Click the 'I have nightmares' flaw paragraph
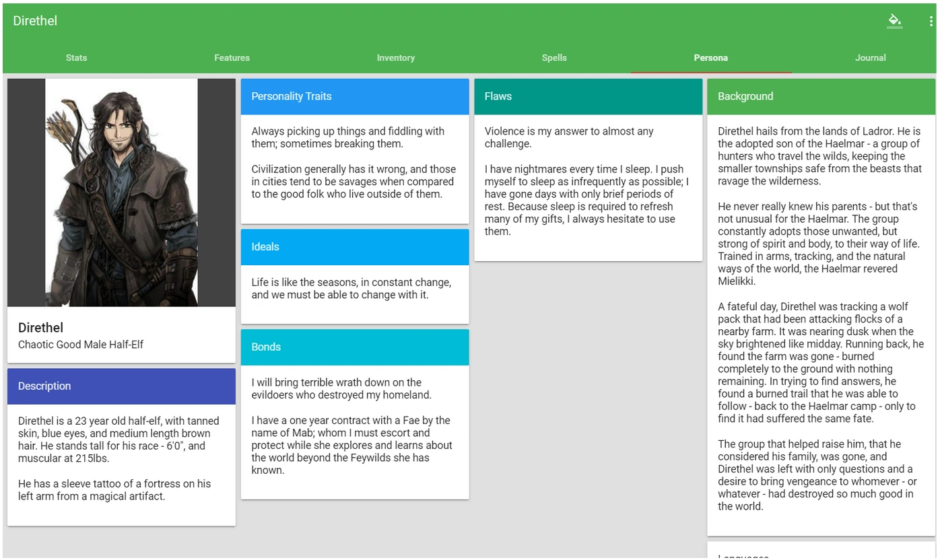Image resolution: width=940 pixels, height=560 pixels. [x=586, y=201]
